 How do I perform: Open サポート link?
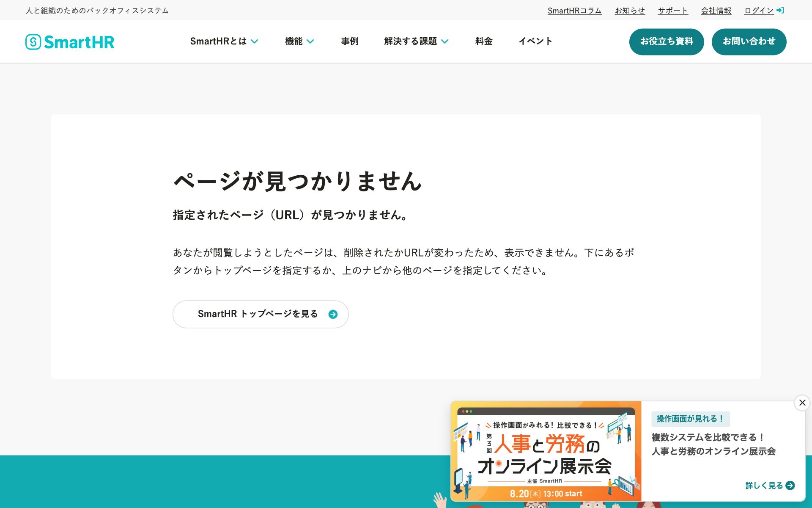(x=673, y=11)
